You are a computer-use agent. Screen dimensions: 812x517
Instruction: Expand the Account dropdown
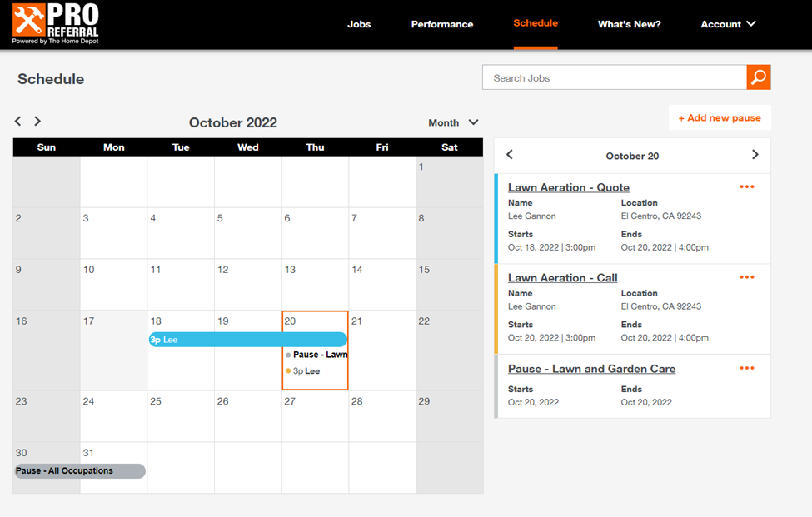click(728, 24)
